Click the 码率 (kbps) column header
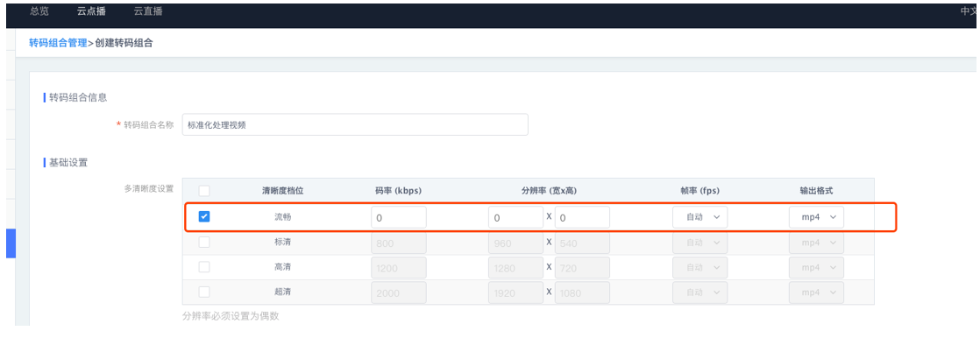The width and height of the screenshot is (980, 338). click(399, 191)
